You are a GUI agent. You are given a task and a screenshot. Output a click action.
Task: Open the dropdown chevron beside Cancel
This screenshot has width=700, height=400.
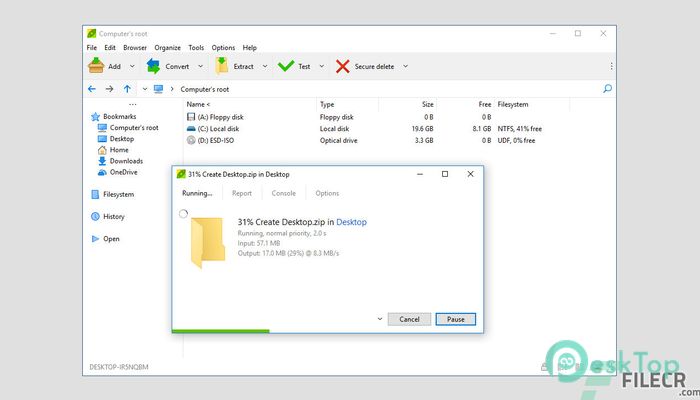pos(380,319)
